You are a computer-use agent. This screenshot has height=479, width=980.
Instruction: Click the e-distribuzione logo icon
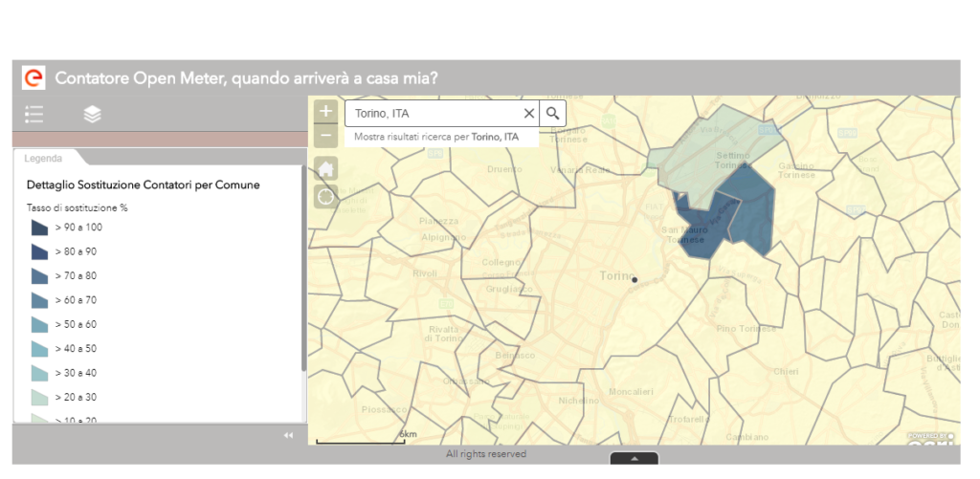pos(34,77)
